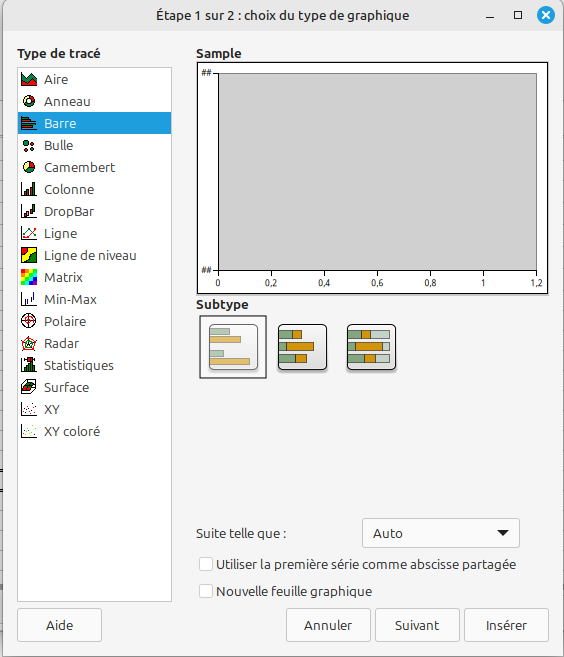
Task: Open the Suite telle que dropdown
Action: [441, 533]
